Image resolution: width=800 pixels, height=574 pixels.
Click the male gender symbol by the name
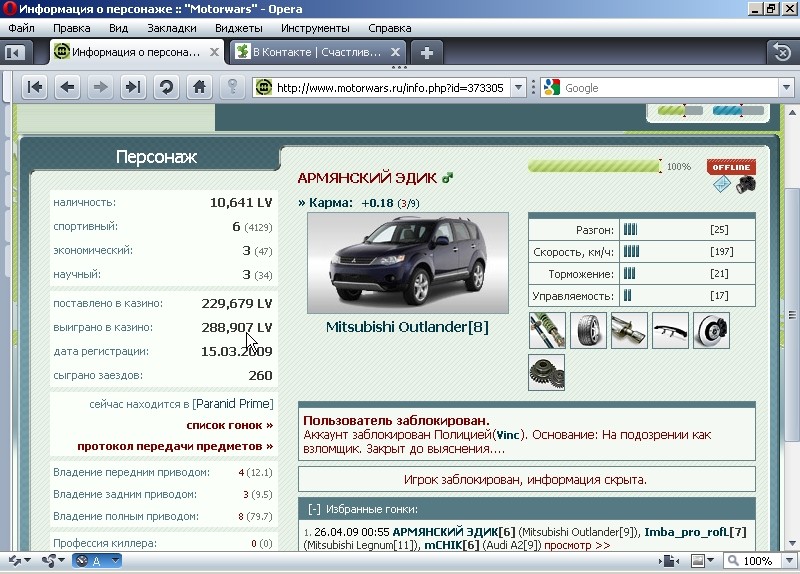click(x=447, y=178)
